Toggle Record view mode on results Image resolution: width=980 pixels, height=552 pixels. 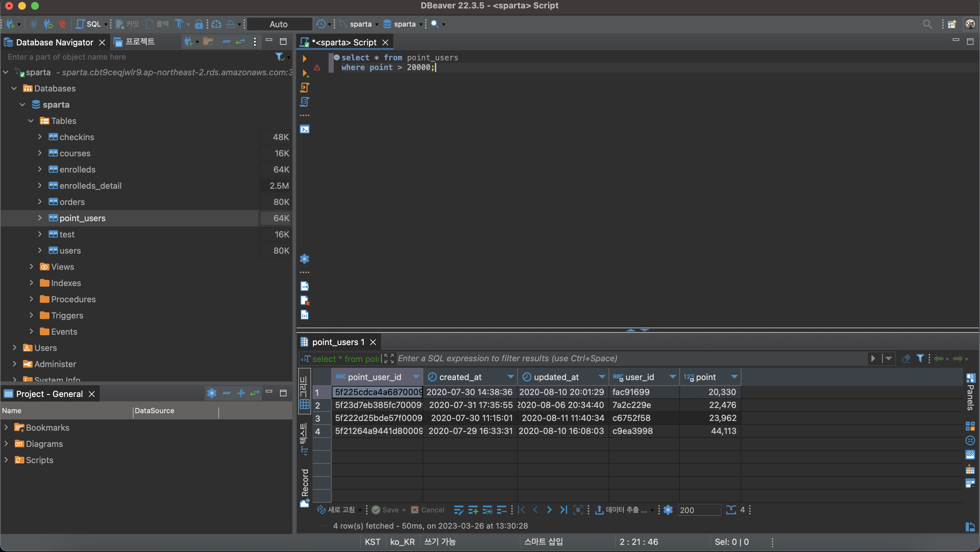point(304,487)
